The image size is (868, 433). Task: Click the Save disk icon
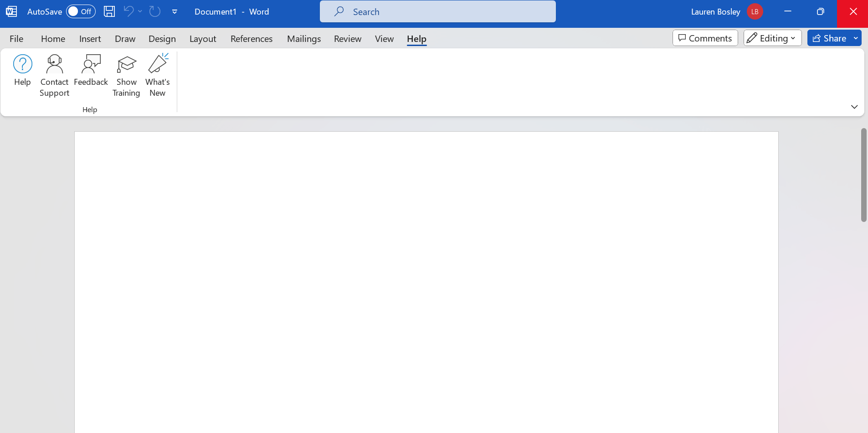point(109,11)
